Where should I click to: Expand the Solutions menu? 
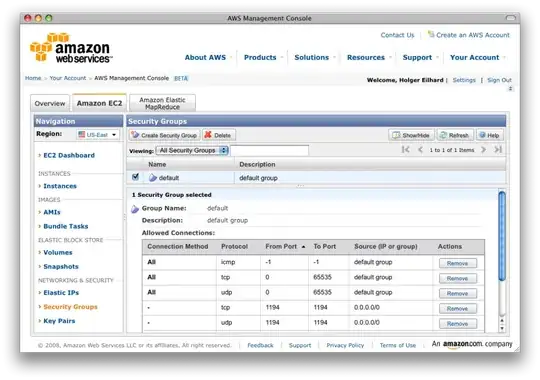(x=314, y=58)
